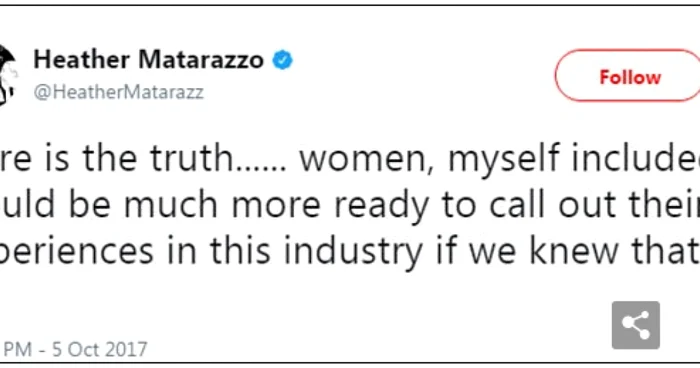Click the blue verified badge
Image resolution: width=700 pixels, height=368 pixels.
point(283,60)
